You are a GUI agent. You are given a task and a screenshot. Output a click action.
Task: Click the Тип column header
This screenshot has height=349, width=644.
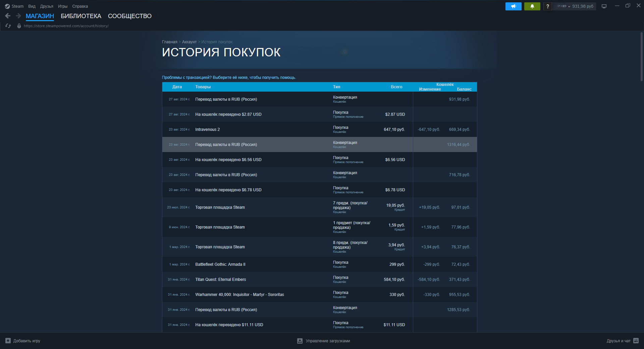[x=337, y=87]
